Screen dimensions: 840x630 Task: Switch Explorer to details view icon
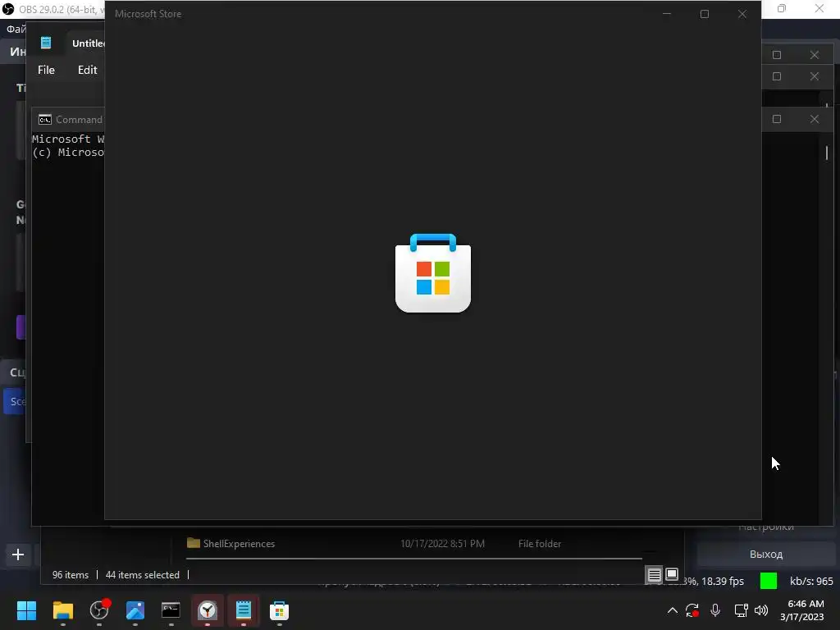click(654, 575)
